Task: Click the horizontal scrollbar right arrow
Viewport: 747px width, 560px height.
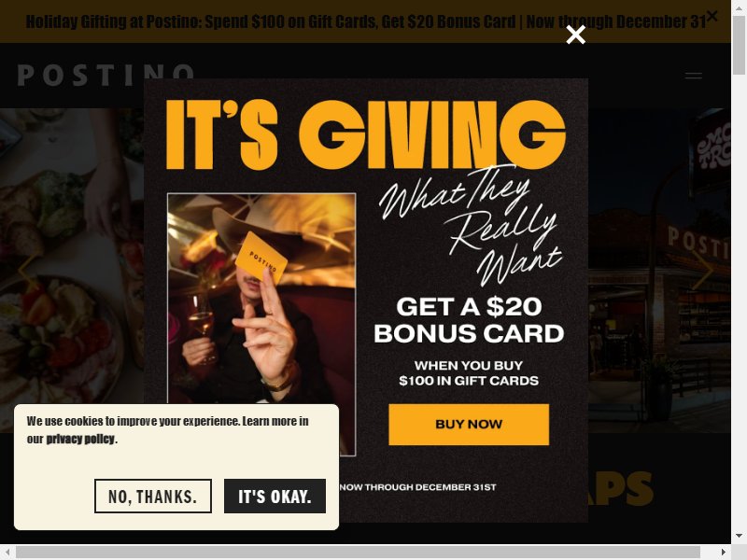Action: (x=723, y=552)
